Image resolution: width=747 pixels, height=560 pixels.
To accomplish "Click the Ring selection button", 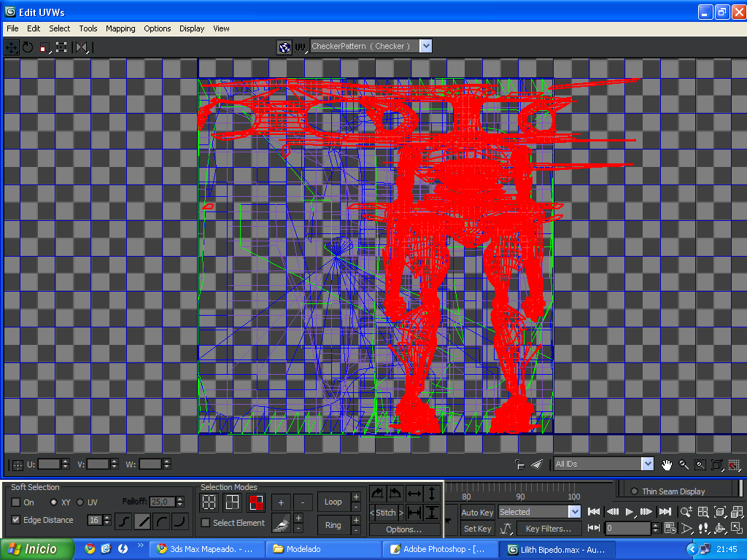I will tap(333, 525).
